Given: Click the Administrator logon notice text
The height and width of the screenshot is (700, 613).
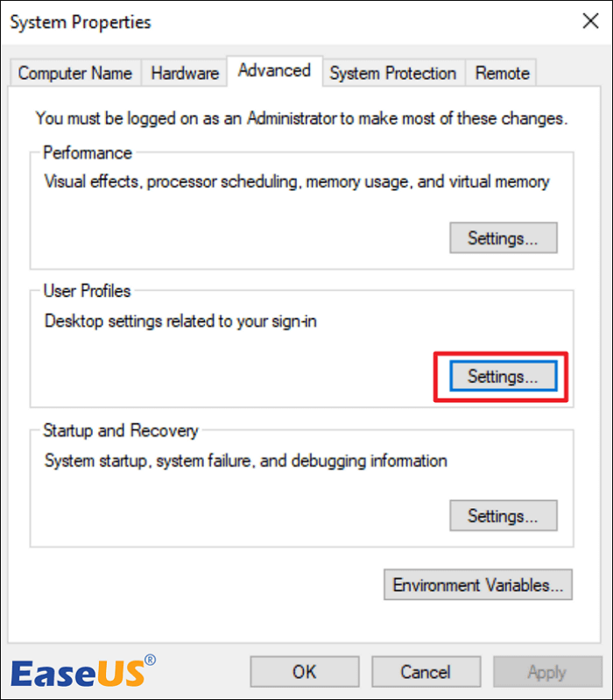Looking at the screenshot, I should (301, 117).
